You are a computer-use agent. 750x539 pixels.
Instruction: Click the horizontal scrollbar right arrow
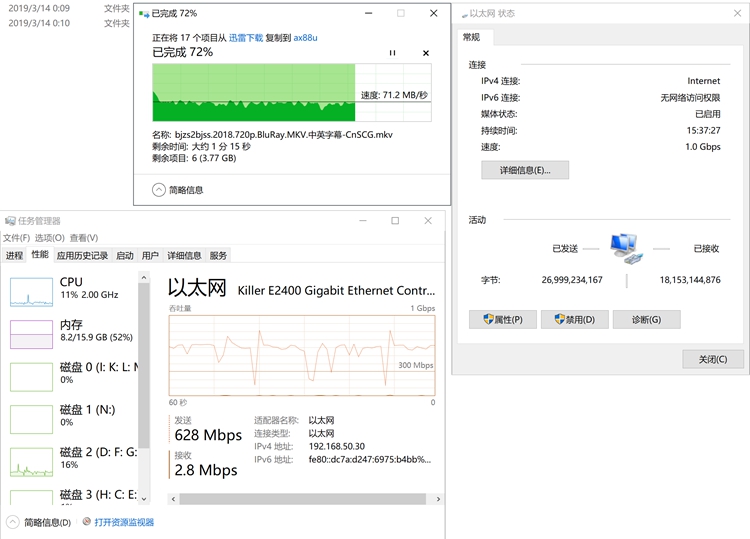(x=438, y=499)
